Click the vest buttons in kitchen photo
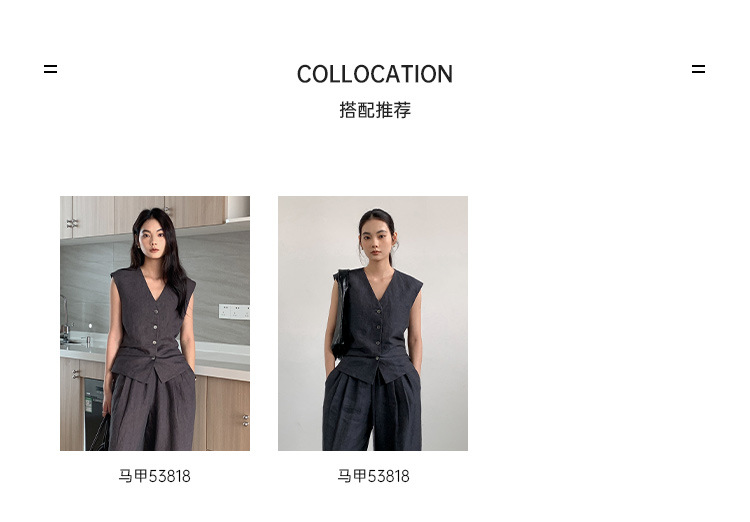The height and width of the screenshot is (522, 750). [155, 335]
